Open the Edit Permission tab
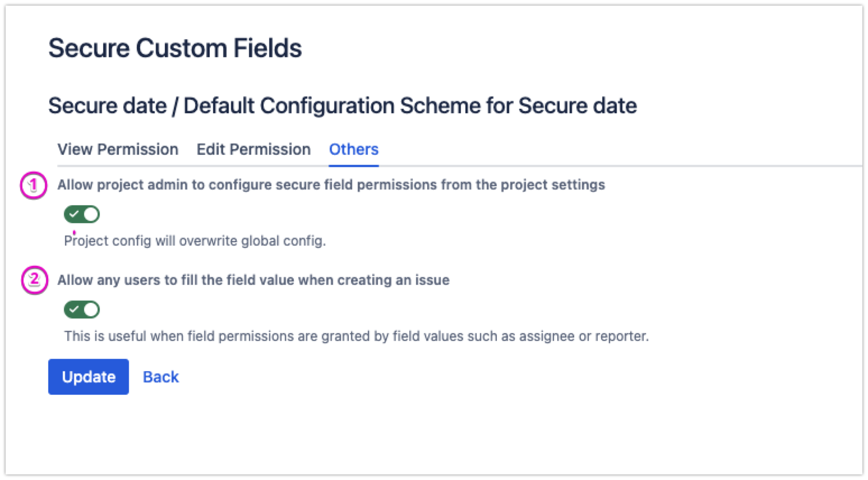The image size is (868, 480). (x=253, y=149)
